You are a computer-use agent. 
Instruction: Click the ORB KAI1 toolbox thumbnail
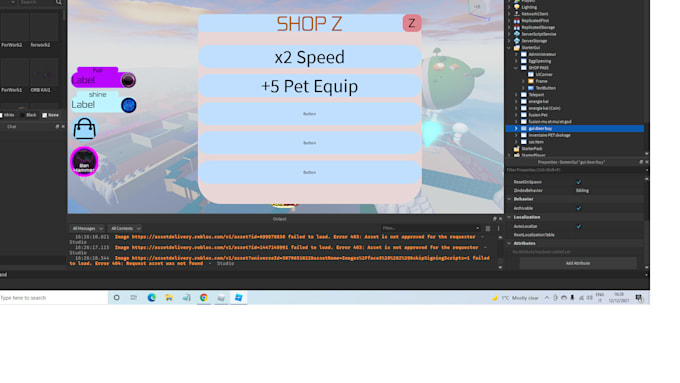click(44, 72)
